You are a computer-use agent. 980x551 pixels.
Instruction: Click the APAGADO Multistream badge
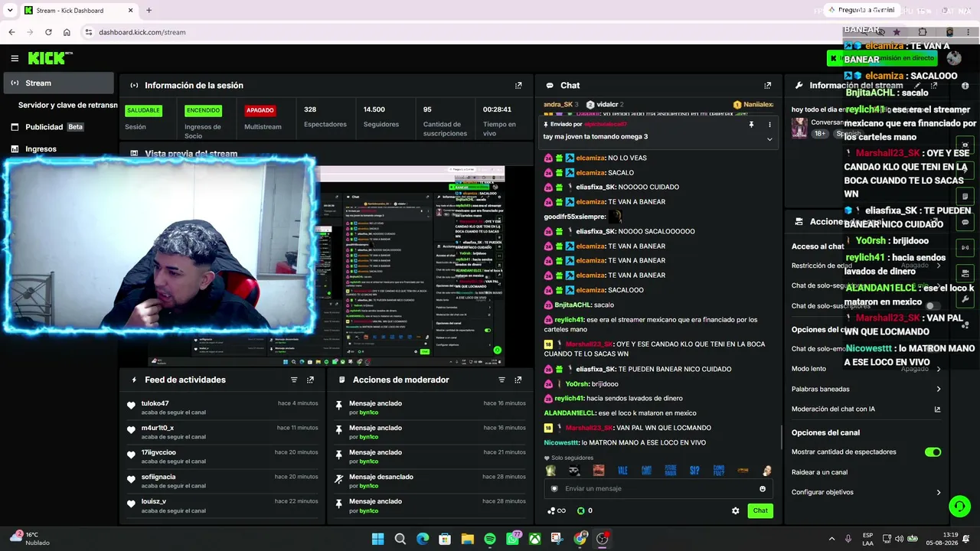(260, 110)
